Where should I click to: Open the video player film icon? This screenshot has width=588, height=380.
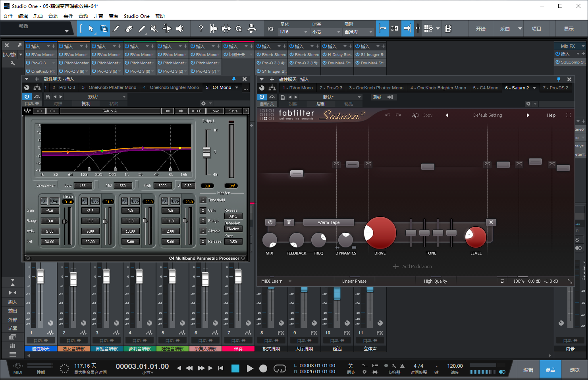(448, 29)
